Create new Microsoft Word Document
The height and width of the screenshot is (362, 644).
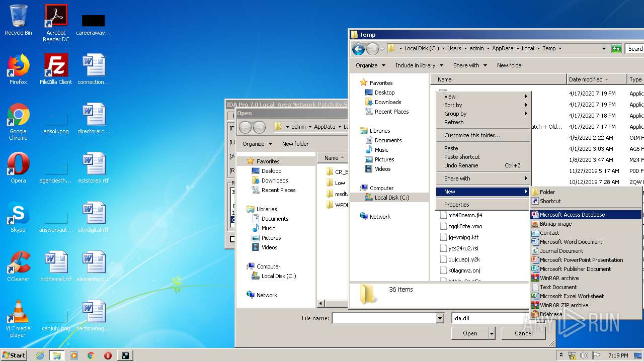(x=586, y=242)
